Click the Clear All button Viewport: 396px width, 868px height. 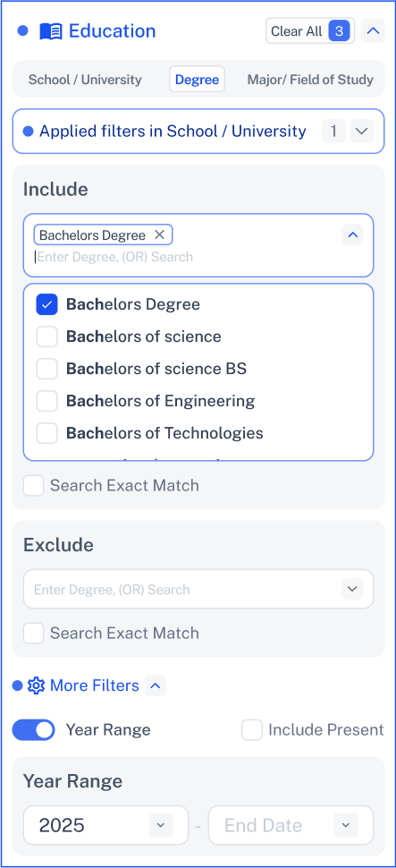(x=310, y=31)
